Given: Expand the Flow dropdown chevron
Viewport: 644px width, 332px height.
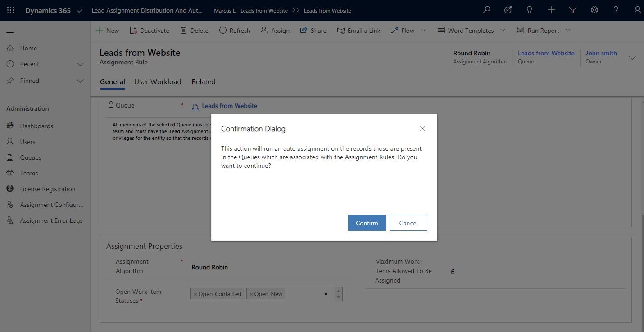Looking at the screenshot, I should coord(423,31).
